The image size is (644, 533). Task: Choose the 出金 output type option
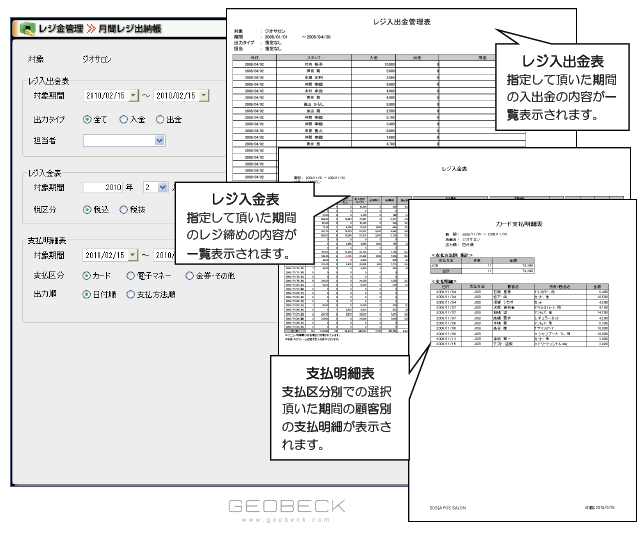160,119
